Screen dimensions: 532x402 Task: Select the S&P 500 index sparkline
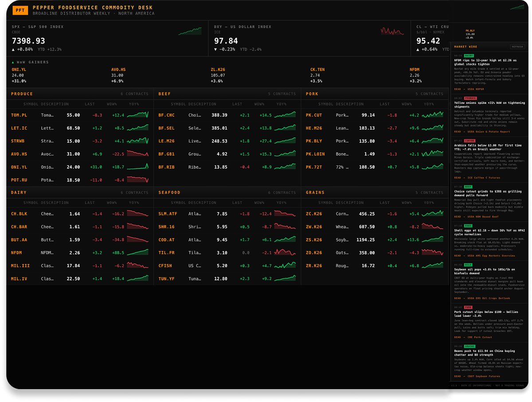190,31
